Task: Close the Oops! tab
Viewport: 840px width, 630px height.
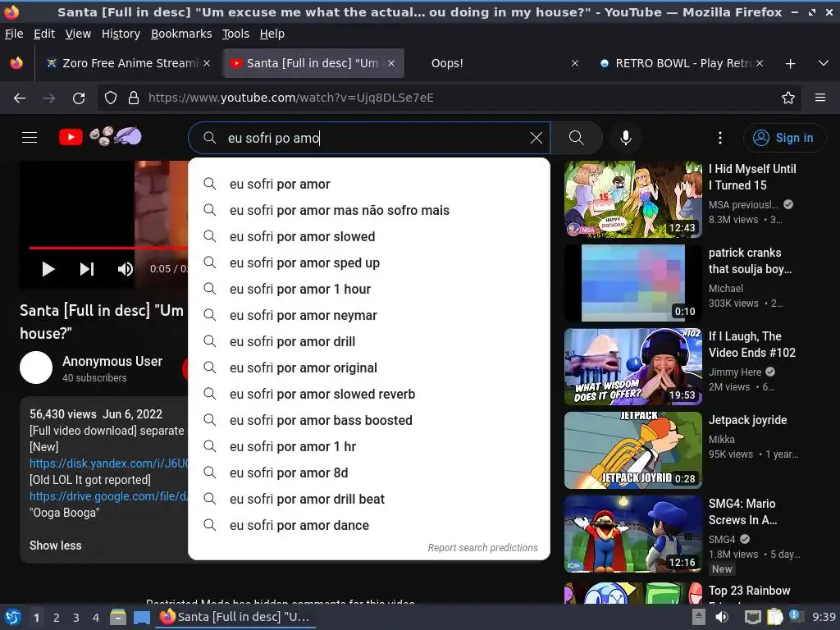Action: 575,63
